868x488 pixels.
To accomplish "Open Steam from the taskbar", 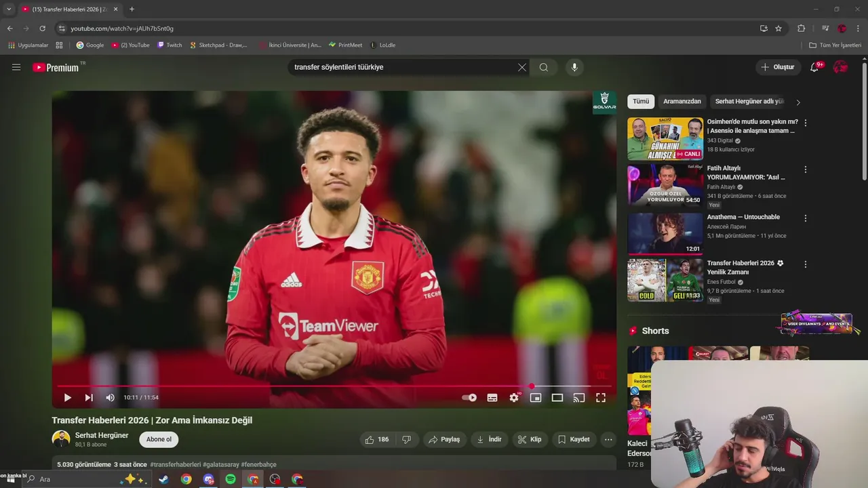I will [x=164, y=479].
